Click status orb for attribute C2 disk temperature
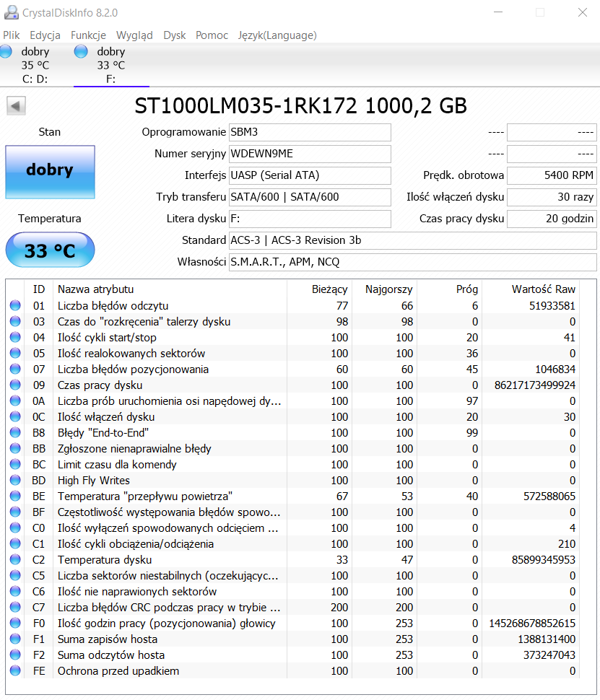Image resolution: width=600 pixels, height=700 pixels. [x=15, y=559]
